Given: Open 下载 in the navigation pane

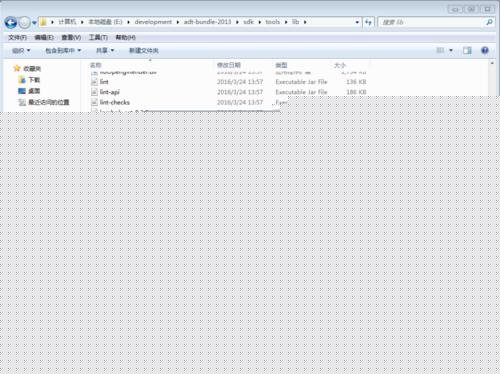Looking at the screenshot, I should [34, 80].
